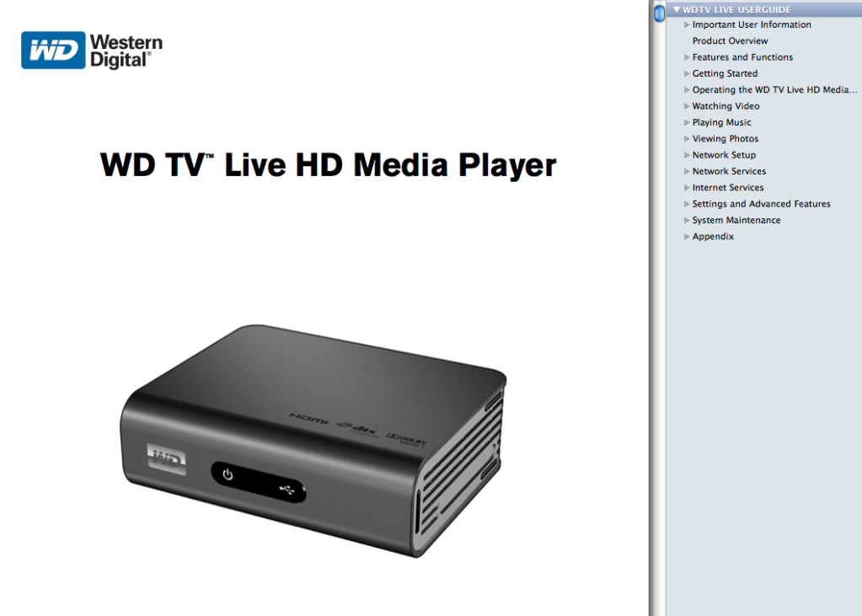Expand the Network Setup triangle

687,155
